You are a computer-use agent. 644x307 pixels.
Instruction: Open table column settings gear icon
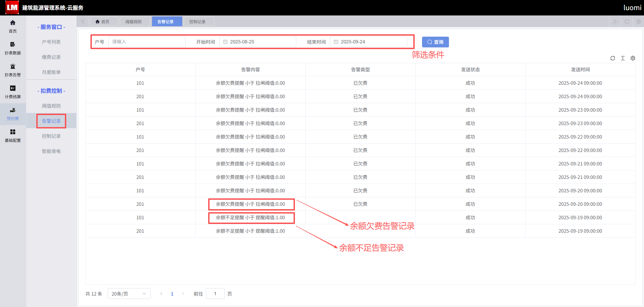click(633, 58)
